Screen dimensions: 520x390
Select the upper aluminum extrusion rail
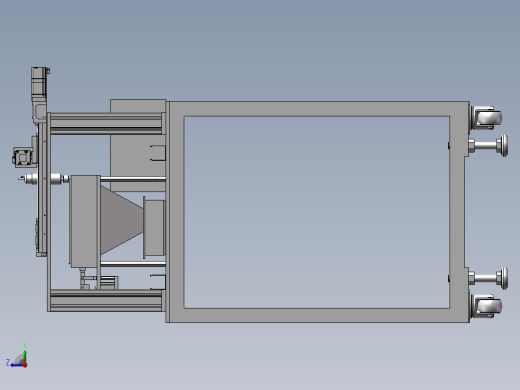(x=106, y=123)
